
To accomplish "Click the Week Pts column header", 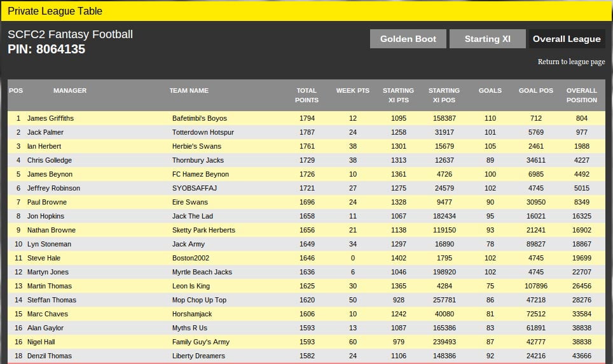I will point(352,91).
